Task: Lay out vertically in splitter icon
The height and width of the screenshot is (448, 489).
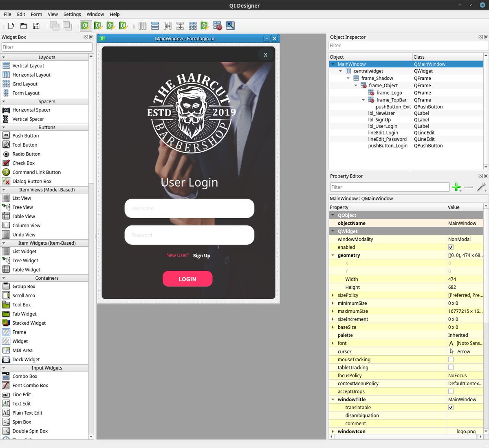Action: tap(180, 26)
